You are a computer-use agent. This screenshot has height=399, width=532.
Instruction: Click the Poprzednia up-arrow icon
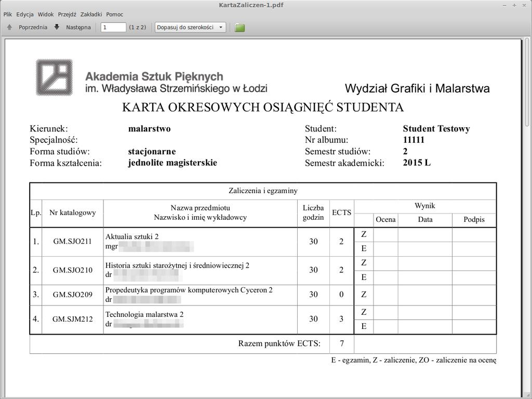point(9,27)
